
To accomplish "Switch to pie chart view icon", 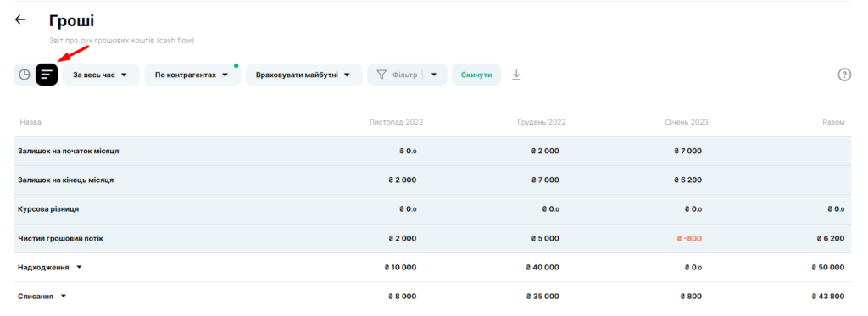I will click(25, 75).
